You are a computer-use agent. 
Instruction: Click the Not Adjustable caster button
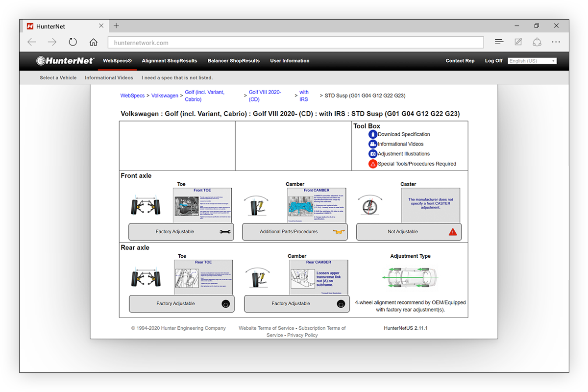click(409, 232)
